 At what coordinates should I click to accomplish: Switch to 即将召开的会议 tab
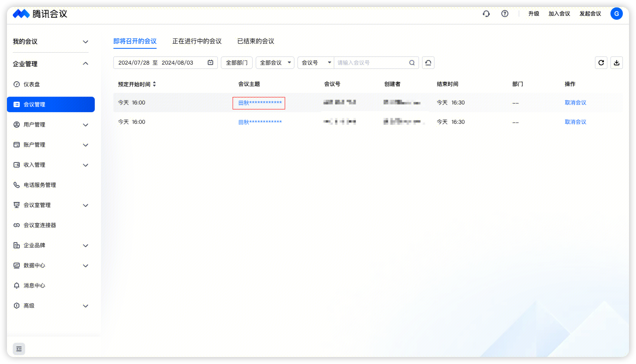pyautogui.click(x=135, y=41)
